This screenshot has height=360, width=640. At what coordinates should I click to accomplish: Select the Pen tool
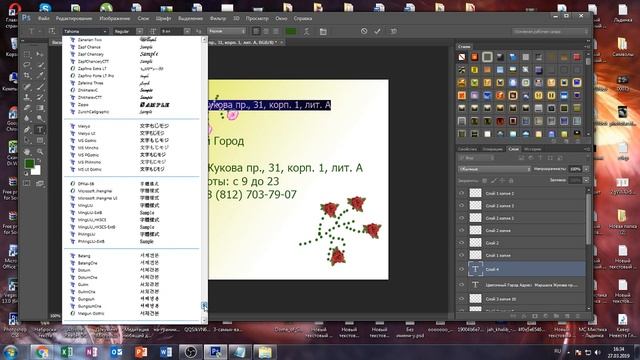[x=27, y=130]
